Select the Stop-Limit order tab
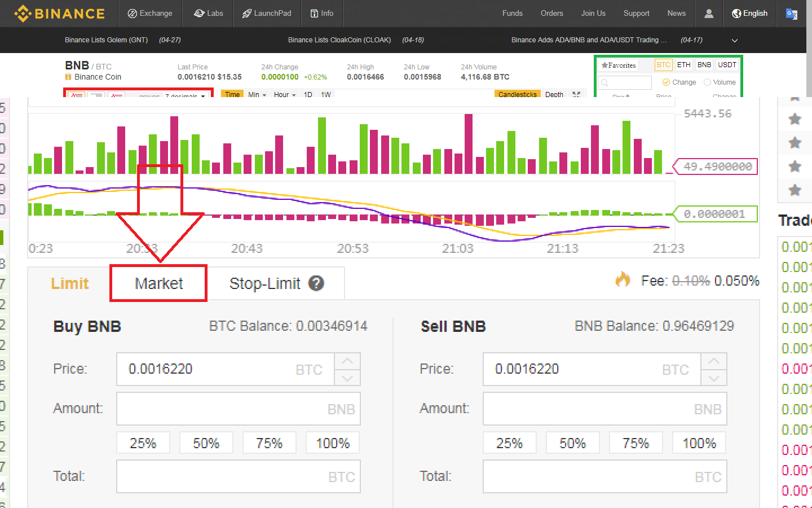The height and width of the screenshot is (508, 812). click(x=265, y=283)
